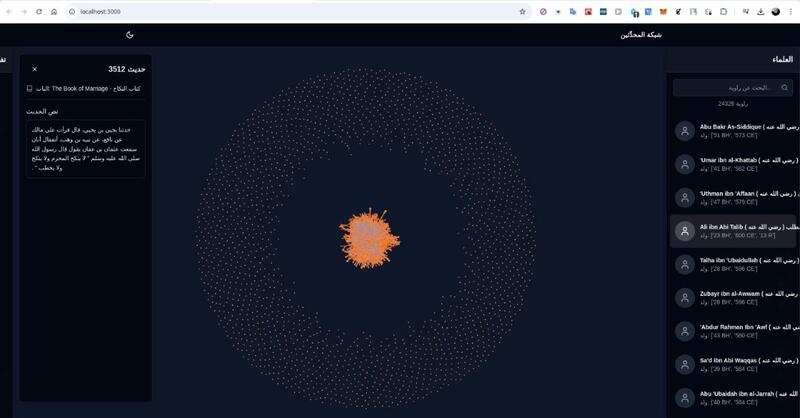The image size is (800, 418).
Task: Click the avatar icon of Abu 'Ubaidah ibn al-Jarrah
Action: coord(684,397)
